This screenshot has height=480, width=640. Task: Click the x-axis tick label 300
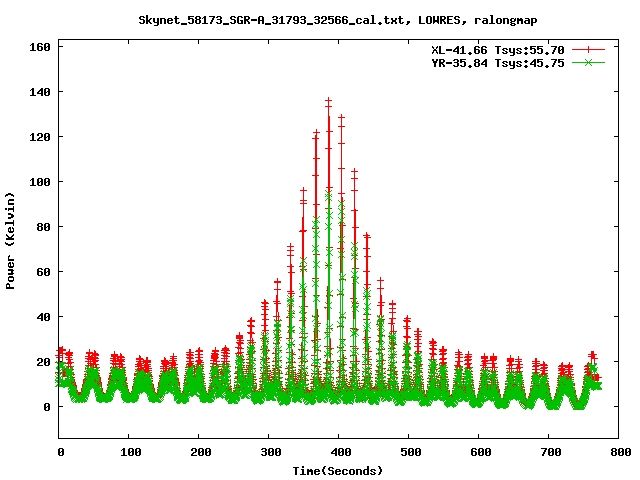(271, 452)
